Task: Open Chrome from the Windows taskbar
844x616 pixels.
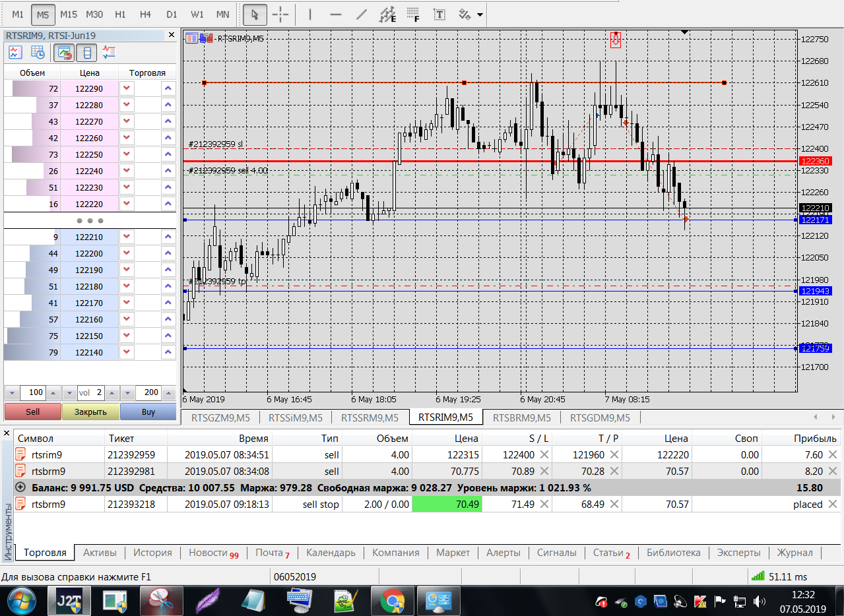Action: [392, 601]
